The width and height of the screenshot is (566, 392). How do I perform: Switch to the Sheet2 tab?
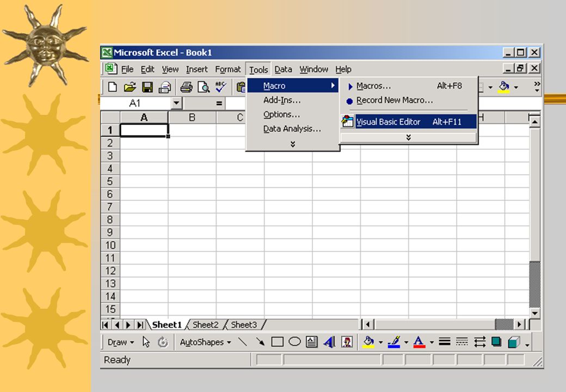point(205,325)
